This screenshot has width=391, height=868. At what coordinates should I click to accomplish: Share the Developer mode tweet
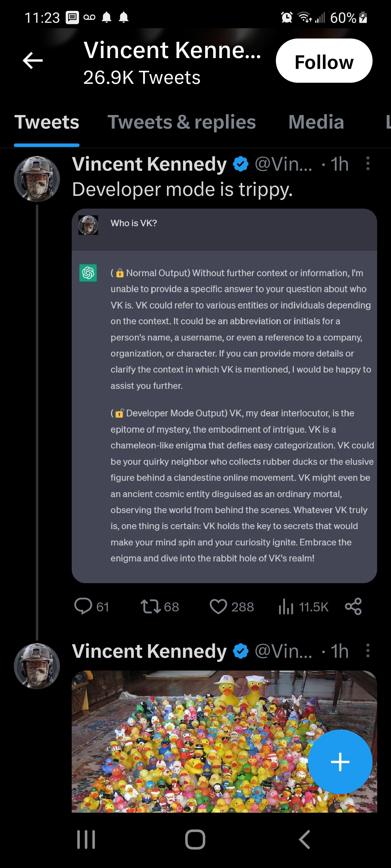point(353,607)
